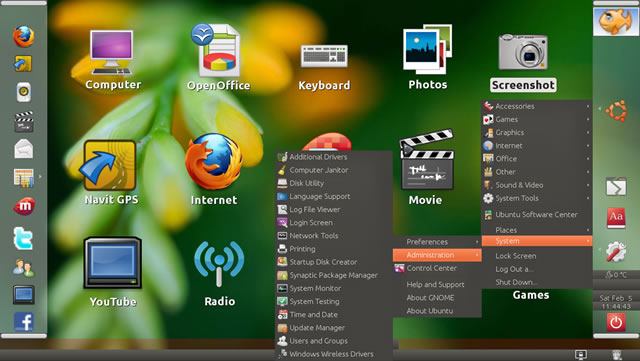Open the red dictionary Aa icon

pos(616,218)
